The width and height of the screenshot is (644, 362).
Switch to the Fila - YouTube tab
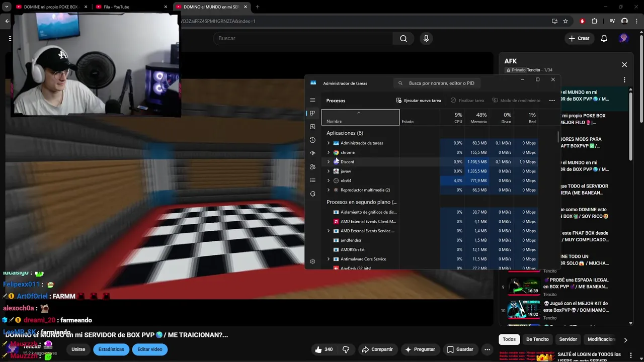[x=132, y=7]
